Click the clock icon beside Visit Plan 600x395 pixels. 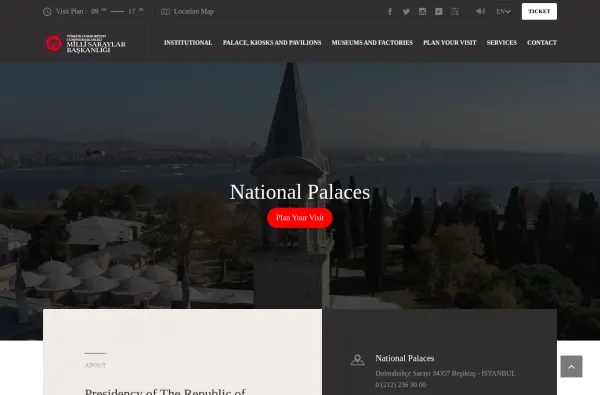[47, 11]
